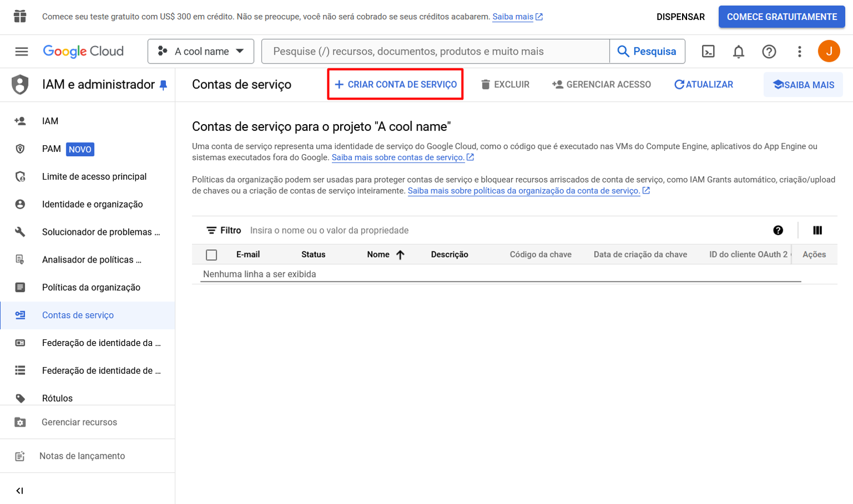
Task: Collapse the side navigation panel
Action: 19,491
